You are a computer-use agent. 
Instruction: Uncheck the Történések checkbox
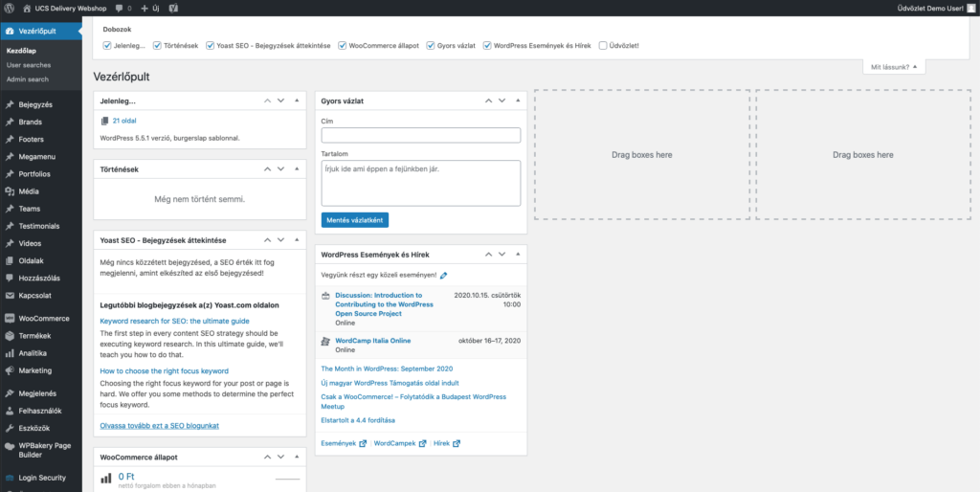[x=158, y=46]
